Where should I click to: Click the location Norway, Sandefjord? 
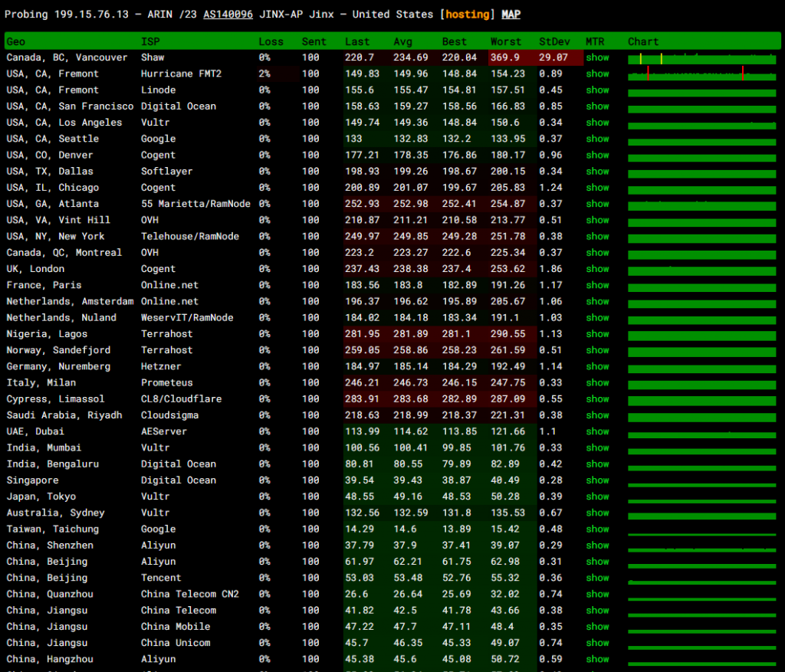coord(58,350)
